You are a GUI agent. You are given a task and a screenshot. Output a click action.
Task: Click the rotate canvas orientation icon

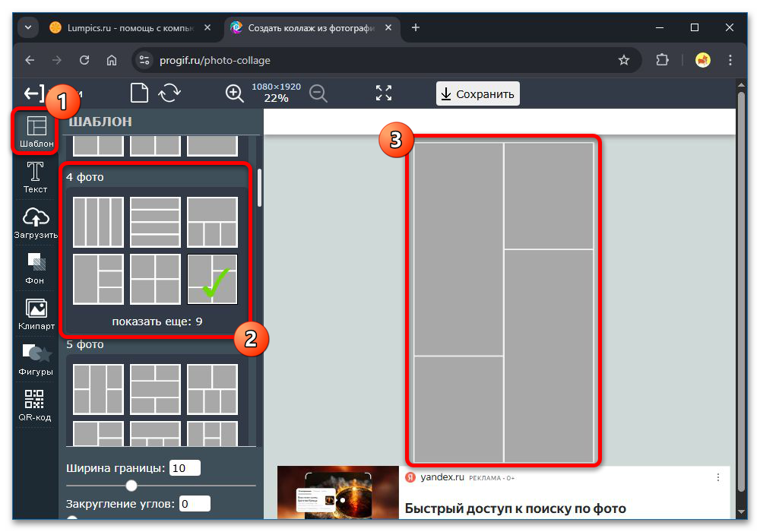coord(169,93)
